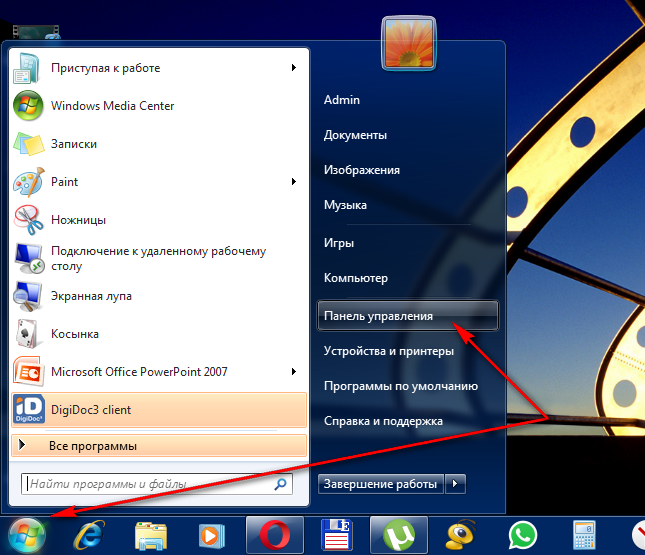Click Microsoft Office PowerPoint 2007 text
Image resolution: width=645 pixels, height=555 pixels.
(139, 372)
